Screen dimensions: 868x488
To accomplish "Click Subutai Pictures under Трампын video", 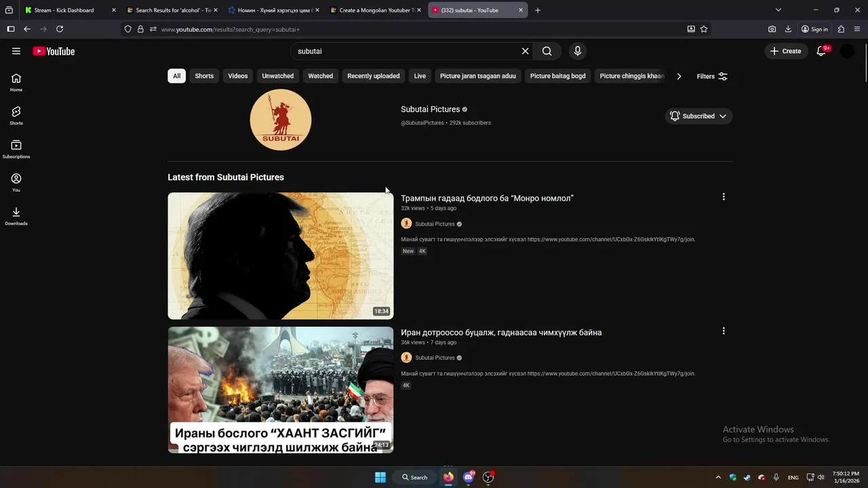I will point(435,224).
